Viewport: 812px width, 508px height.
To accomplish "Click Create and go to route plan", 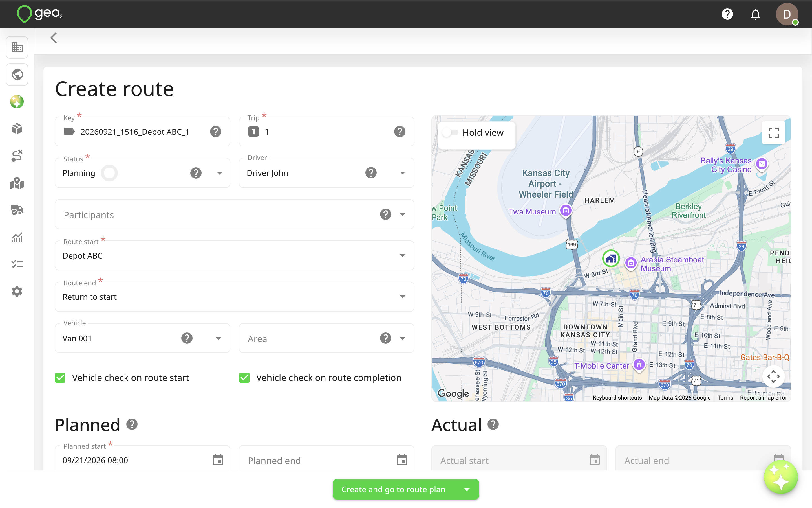I will click(393, 490).
